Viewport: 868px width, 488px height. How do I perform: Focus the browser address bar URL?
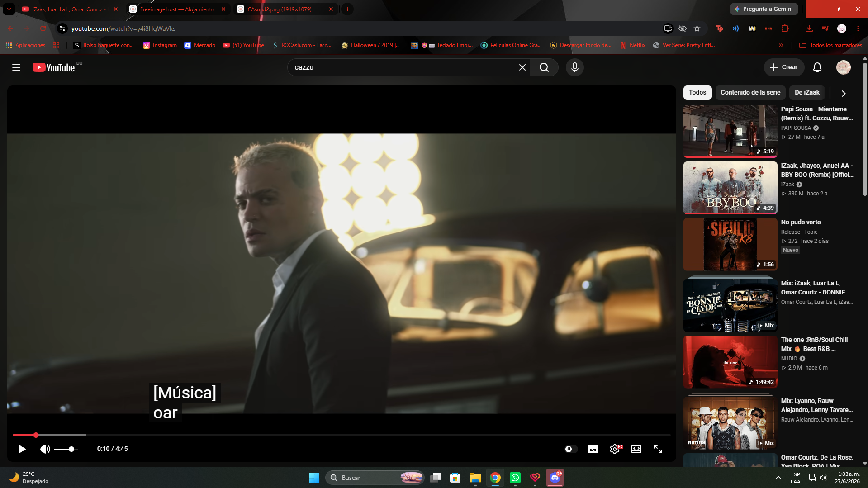pyautogui.click(x=123, y=28)
